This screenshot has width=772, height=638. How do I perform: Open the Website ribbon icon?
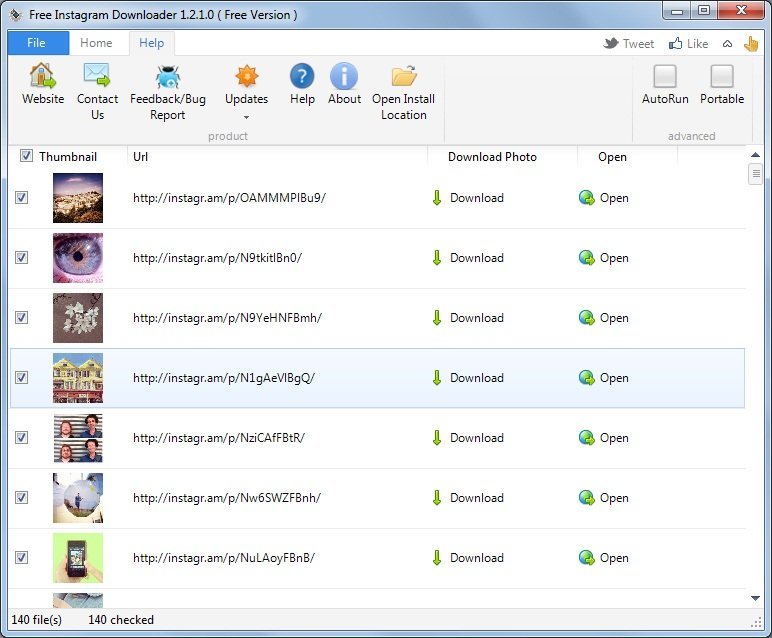click(43, 75)
